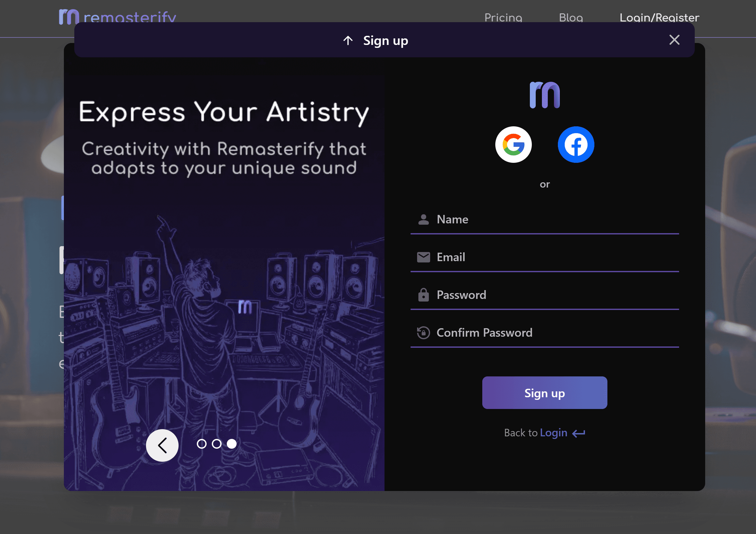Close the Sign up dialog with X
This screenshot has height=534, width=756.
click(x=674, y=40)
